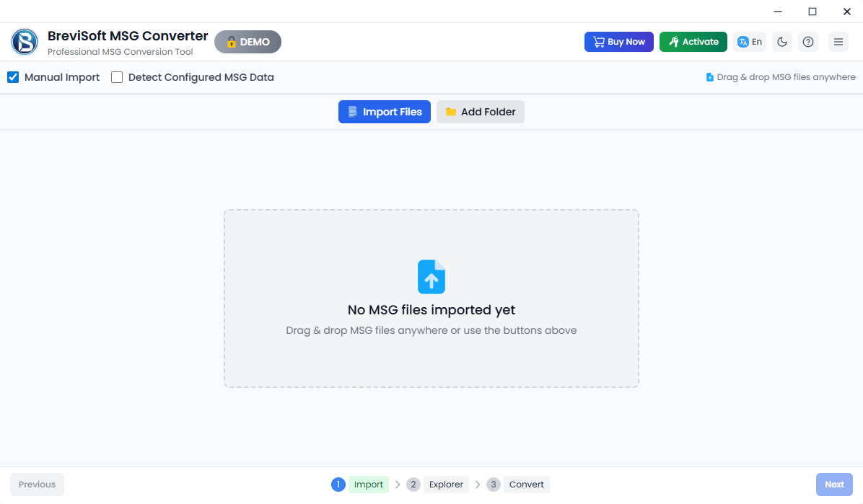Click the Previous button
Viewport: 863px width, 504px height.
37,485
